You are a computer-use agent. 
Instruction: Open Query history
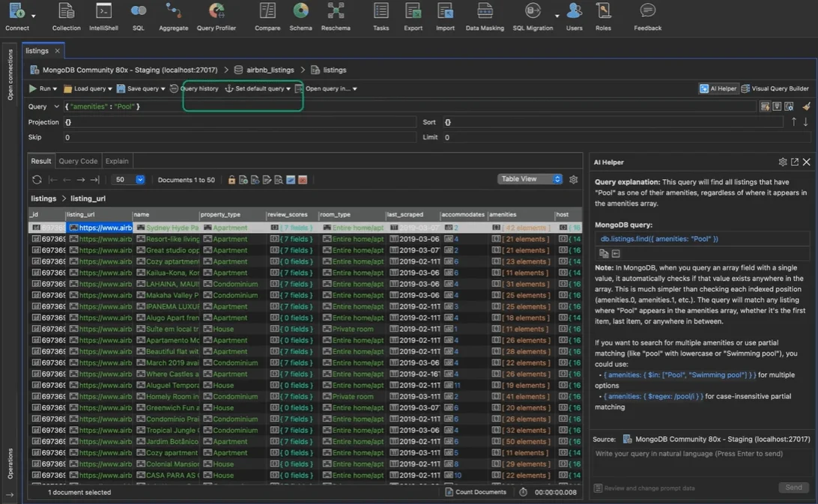pos(194,88)
